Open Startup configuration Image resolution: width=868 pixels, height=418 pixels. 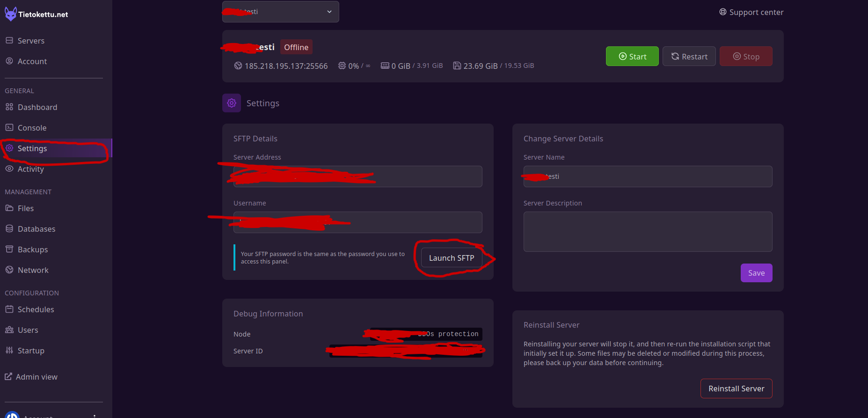(31, 351)
